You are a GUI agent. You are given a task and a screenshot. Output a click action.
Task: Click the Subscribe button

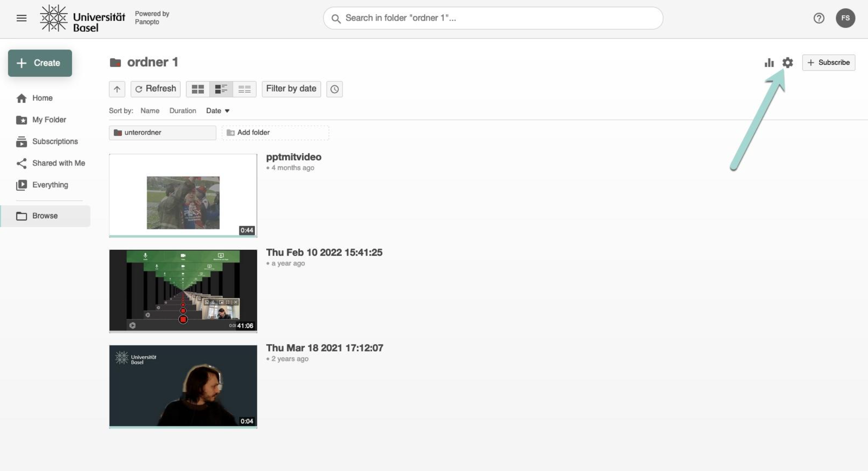pyautogui.click(x=828, y=62)
